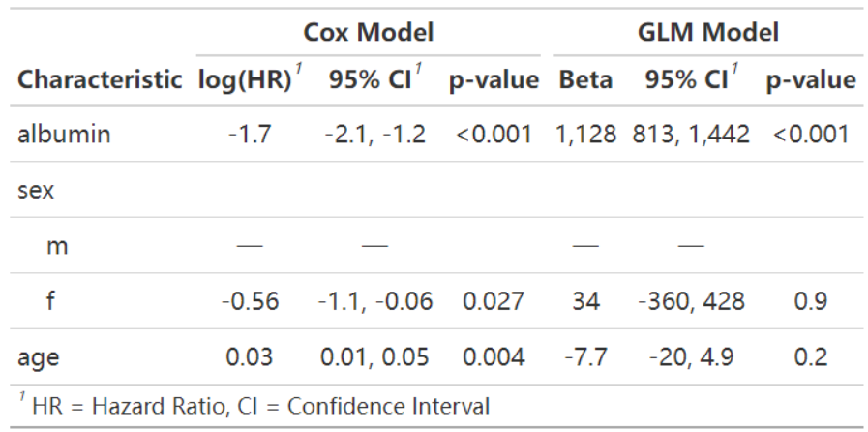Image resolution: width=868 pixels, height=432 pixels.
Task: Select the 813, 1,442 confidence interval cell
Action: coord(691,135)
